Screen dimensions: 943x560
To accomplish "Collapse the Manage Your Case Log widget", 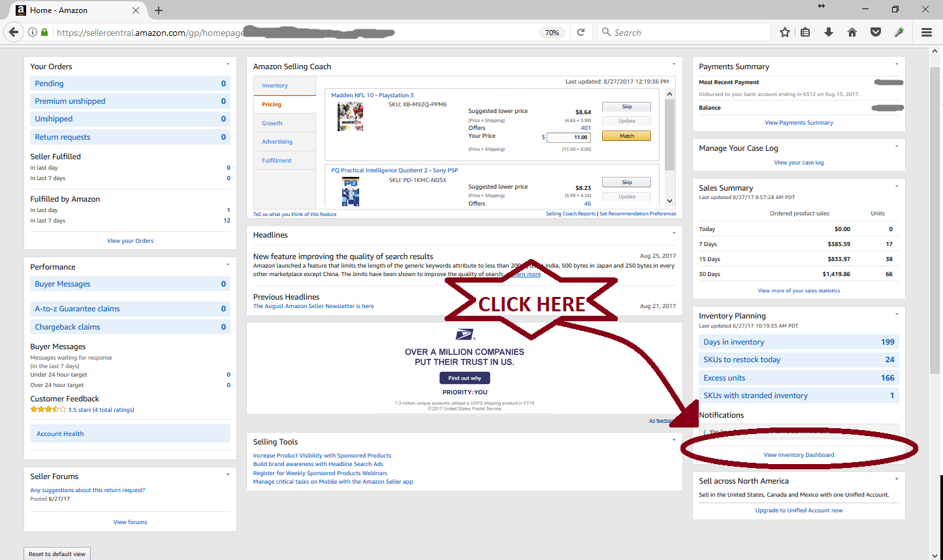I will pos(897,146).
